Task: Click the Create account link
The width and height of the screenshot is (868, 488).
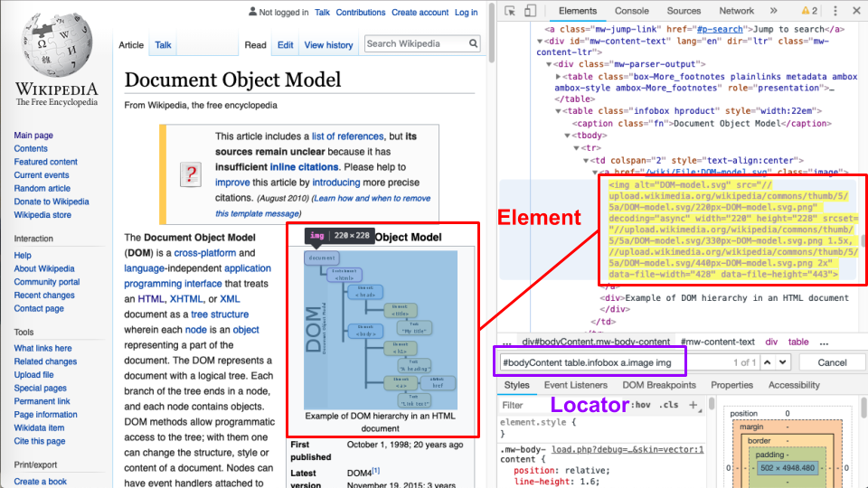Action: click(420, 12)
